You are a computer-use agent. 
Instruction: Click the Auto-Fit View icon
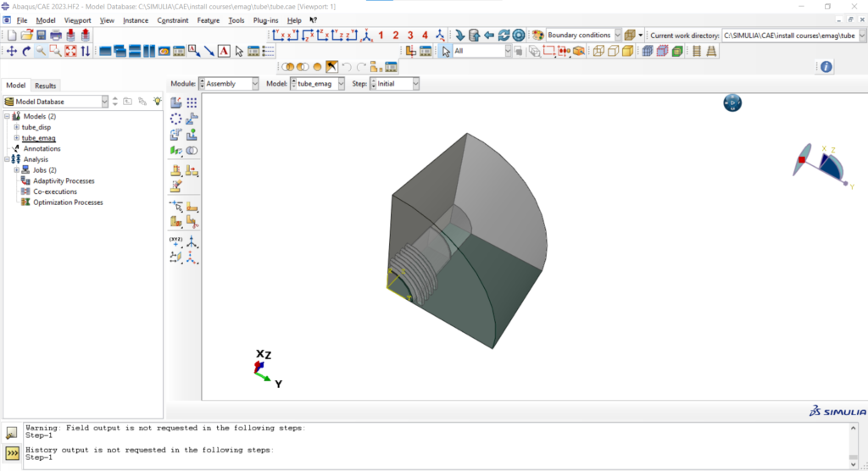pos(71,51)
